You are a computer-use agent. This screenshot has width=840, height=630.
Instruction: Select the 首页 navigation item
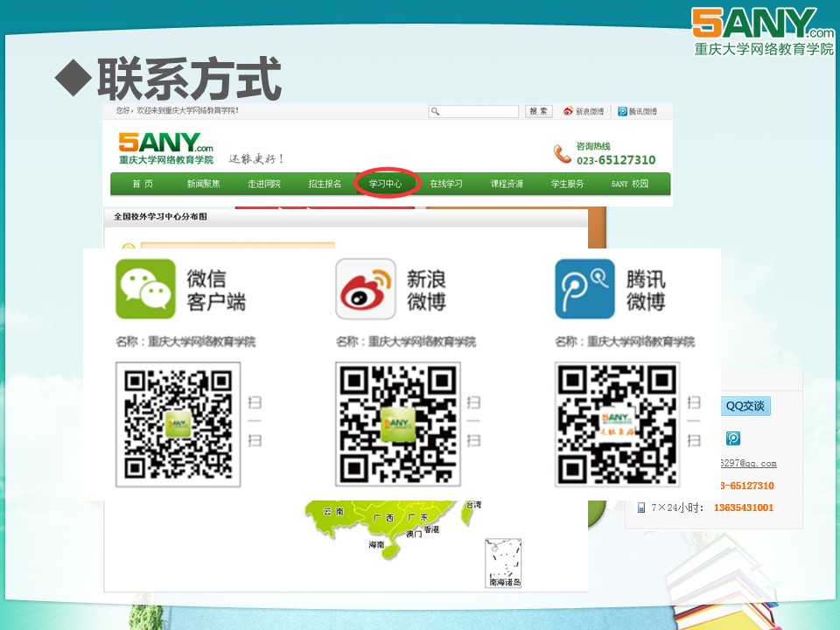tap(143, 184)
